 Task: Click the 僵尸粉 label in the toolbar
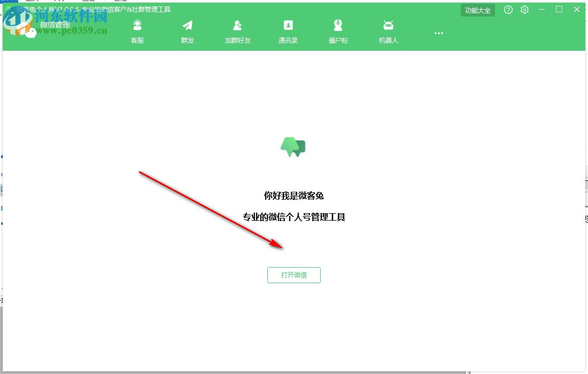338,40
